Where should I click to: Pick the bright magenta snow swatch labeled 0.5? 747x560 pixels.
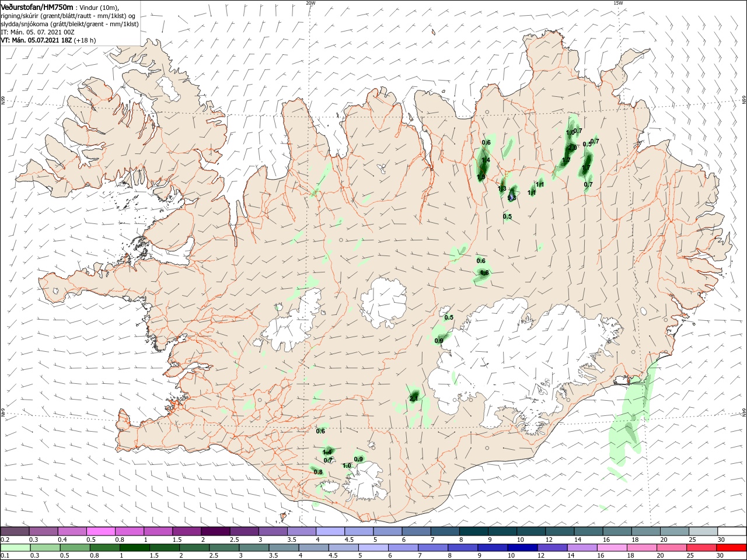pos(100,531)
